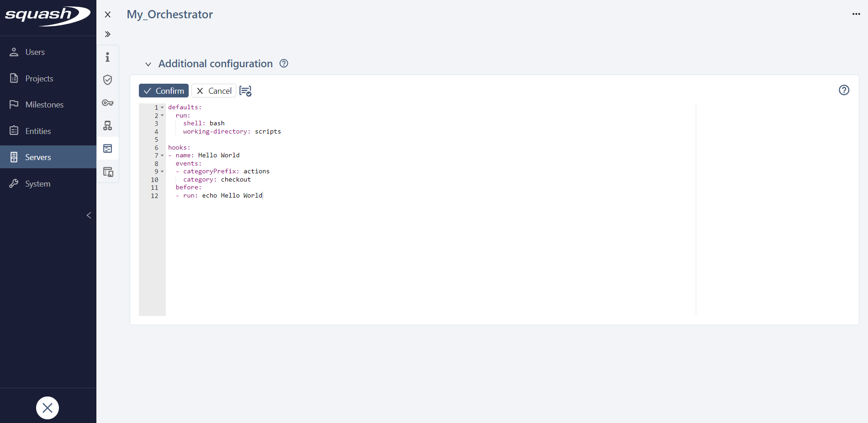This screenshot has width=868, height=423.
Task: Click the help icon beside Additional configuration
Action: pos(284,64)
